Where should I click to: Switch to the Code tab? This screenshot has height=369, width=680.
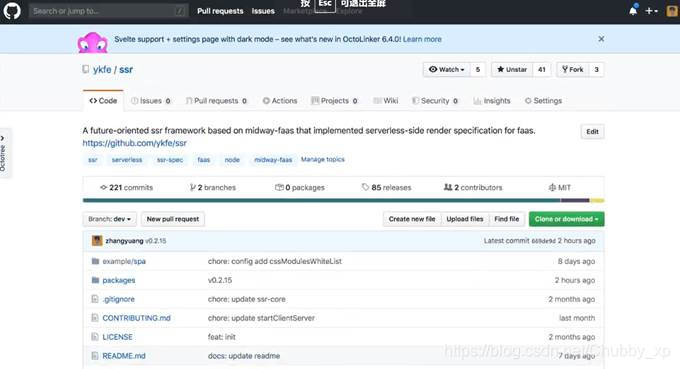tap(103, 101)
